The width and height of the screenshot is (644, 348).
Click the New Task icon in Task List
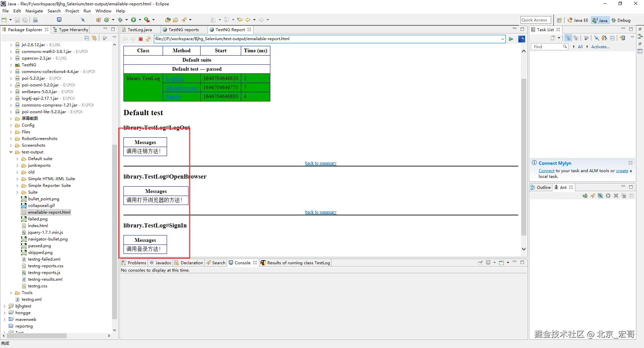click(553, 38)
